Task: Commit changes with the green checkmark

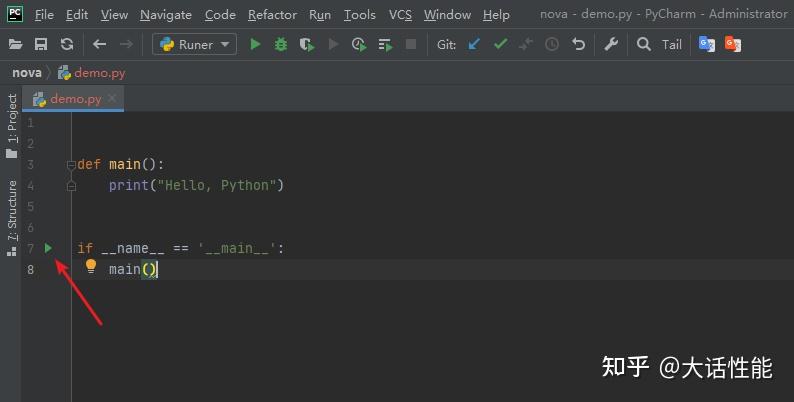Action: click(x=500, y=45)
